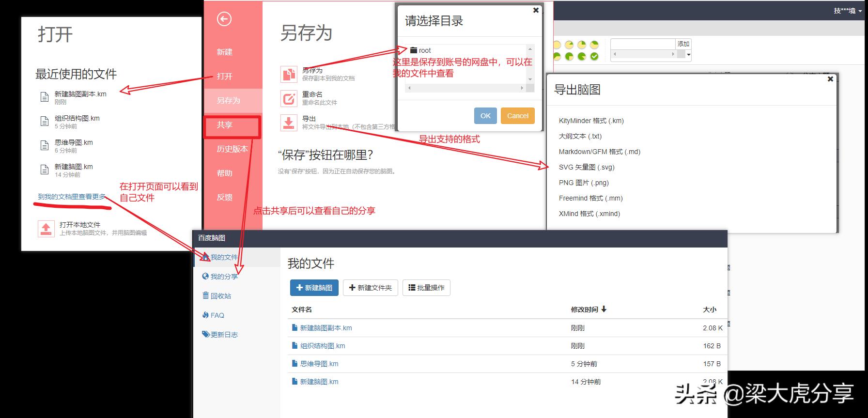Follow the 到我的文档里查看更多 link
The height and width of the screenshot is (418, 868).
click(x=72, y=197)
